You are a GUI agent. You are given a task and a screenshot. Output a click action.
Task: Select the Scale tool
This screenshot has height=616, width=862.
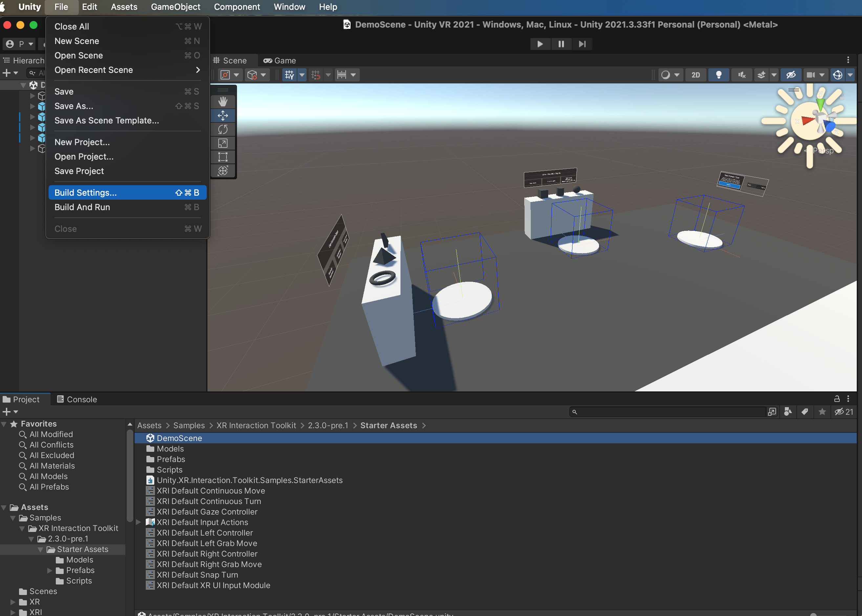[223, 143]
